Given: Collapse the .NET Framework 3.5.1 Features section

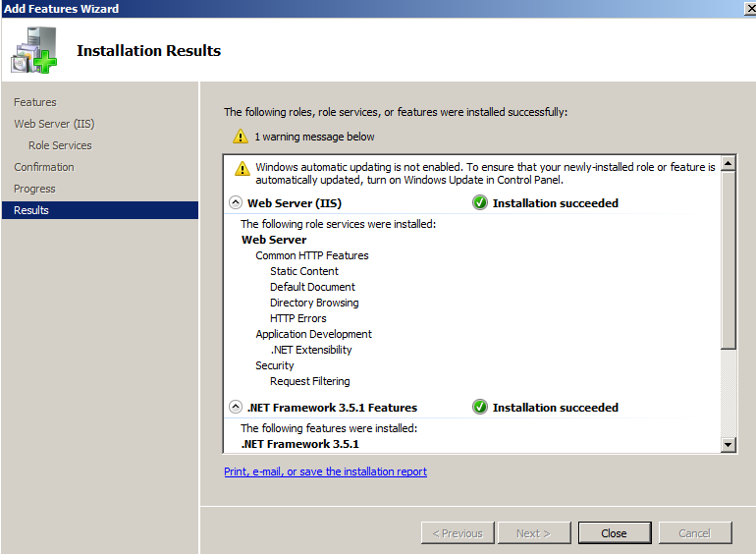Looking at the screenshot, I should pos(236,407).
